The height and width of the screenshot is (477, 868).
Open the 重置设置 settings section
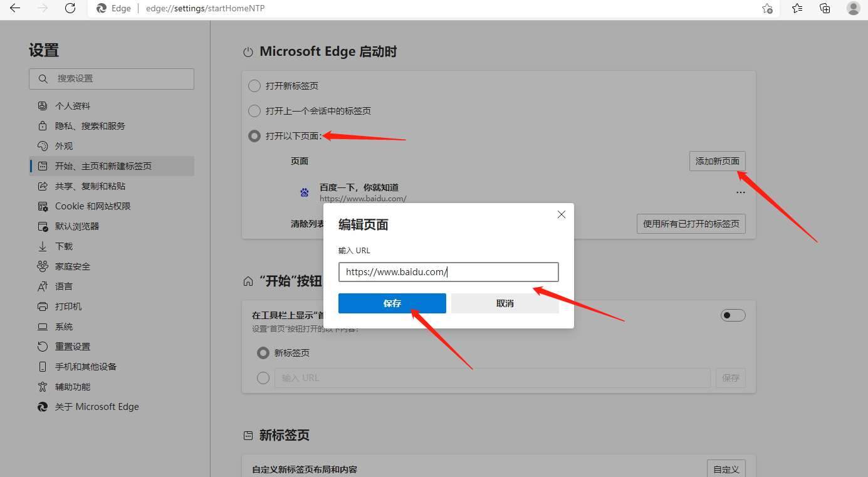[112, 347]
